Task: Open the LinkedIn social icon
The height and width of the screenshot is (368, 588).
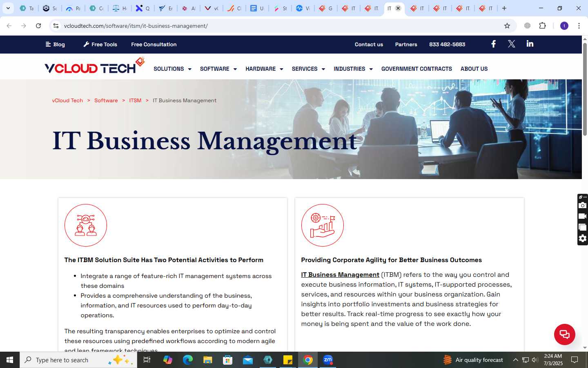Action: point(530,44)
